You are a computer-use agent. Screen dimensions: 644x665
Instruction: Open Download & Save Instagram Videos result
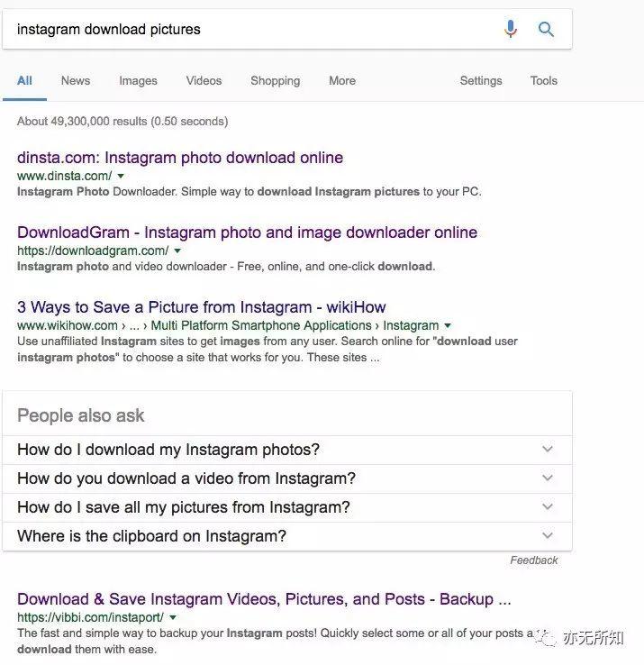264,599
